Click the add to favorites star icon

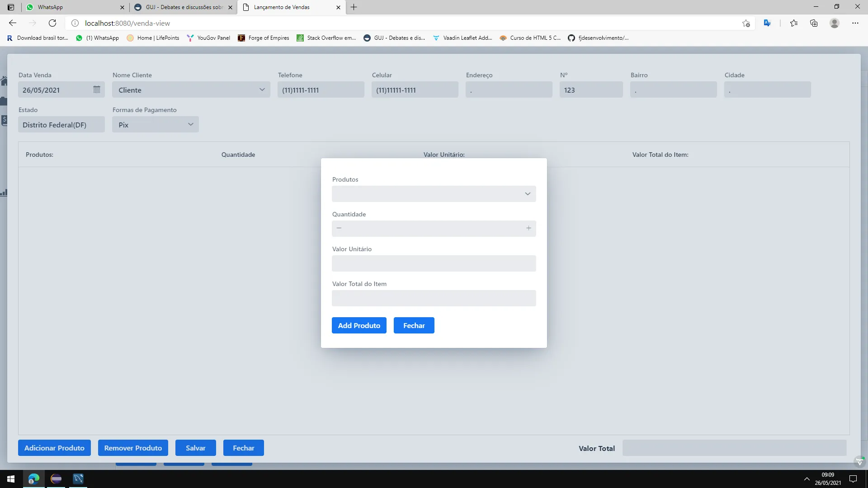coord(746,23)
